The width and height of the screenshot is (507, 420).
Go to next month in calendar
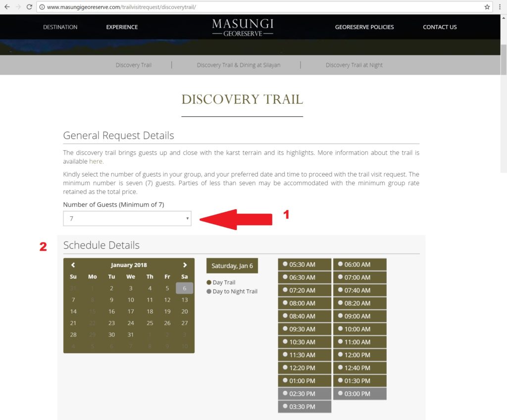click(185, 265)
